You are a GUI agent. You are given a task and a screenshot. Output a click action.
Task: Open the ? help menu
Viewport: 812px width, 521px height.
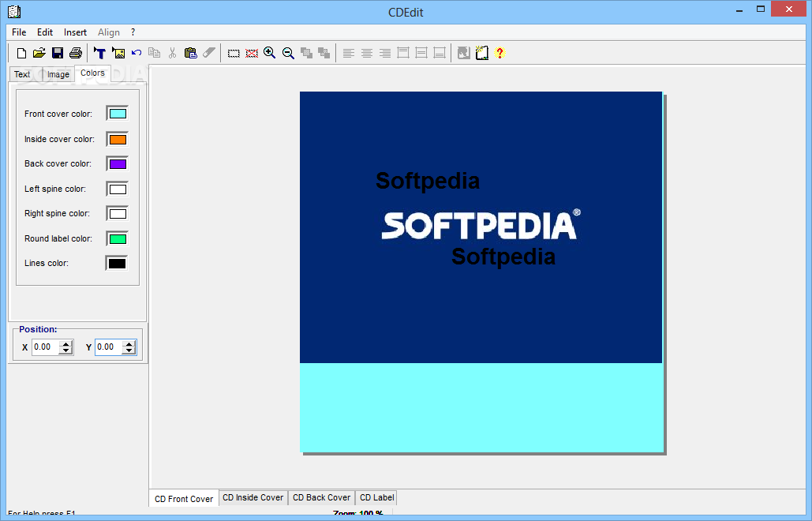pyautogui.click(x=133, y=32)
